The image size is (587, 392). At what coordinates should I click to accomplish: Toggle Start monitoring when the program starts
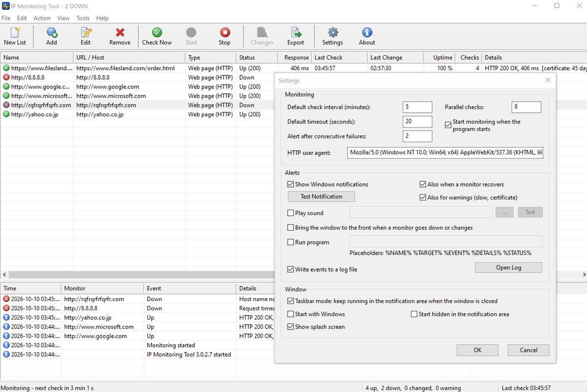pyautogui.click(x=448, y=125)
